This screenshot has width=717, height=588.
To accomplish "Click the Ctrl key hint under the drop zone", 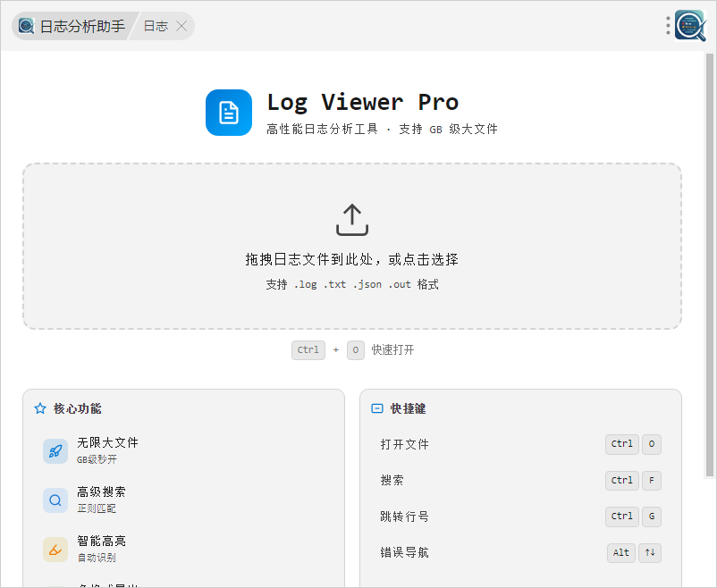I will click(308, 350).
